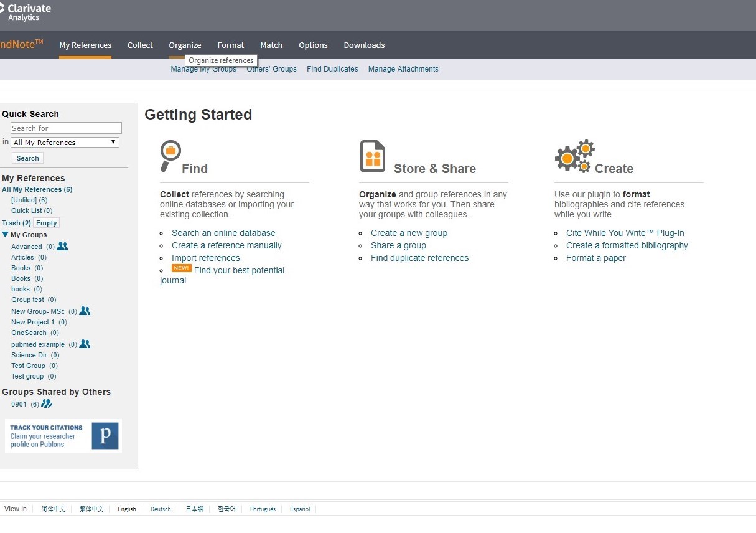
Task: Open the Collect tab
Action: click(140, 45)
